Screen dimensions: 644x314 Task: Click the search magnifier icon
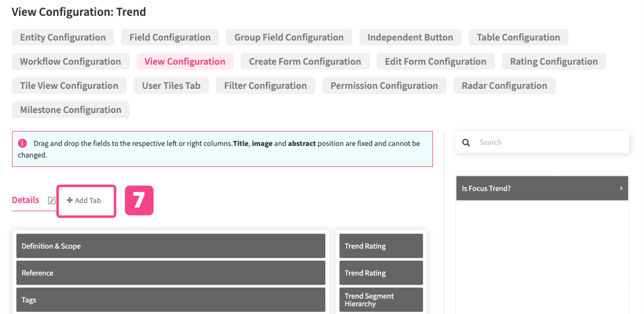click(466, 142)
